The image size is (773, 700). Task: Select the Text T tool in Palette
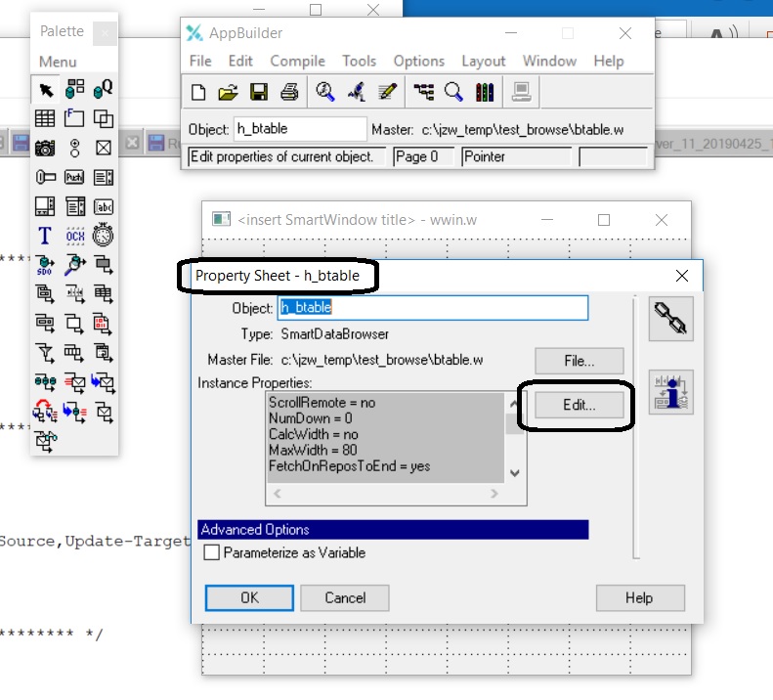pos(45,236)
